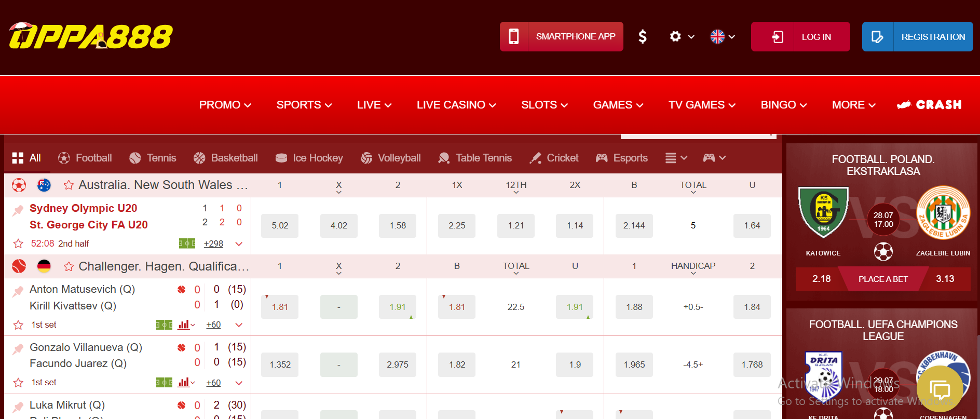Select total over odds 2.144
Screen dimensions: 980x419
(634, 225)
